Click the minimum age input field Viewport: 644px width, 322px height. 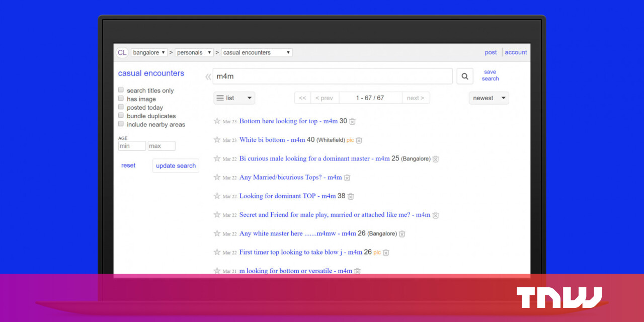coord(132,146)
